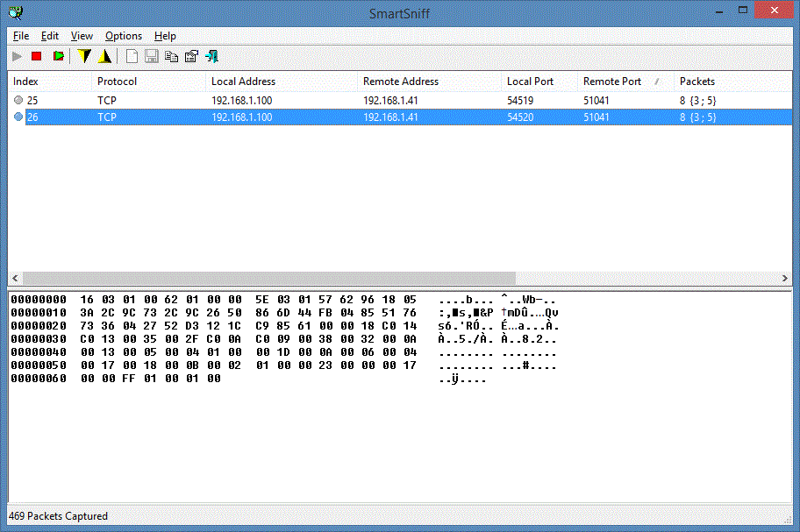
Task: Sort by the Protocol column header
Action: [148, 82]
